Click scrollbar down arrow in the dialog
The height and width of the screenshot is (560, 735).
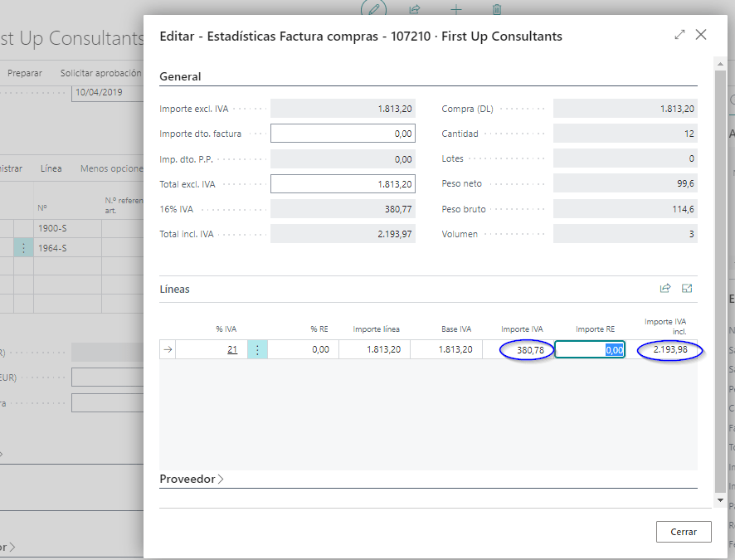tap(720, 500)
